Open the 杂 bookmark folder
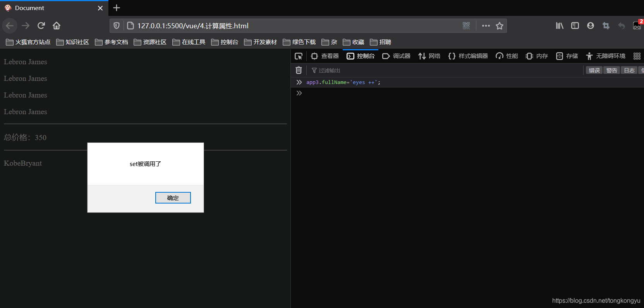 click(330, 42)
